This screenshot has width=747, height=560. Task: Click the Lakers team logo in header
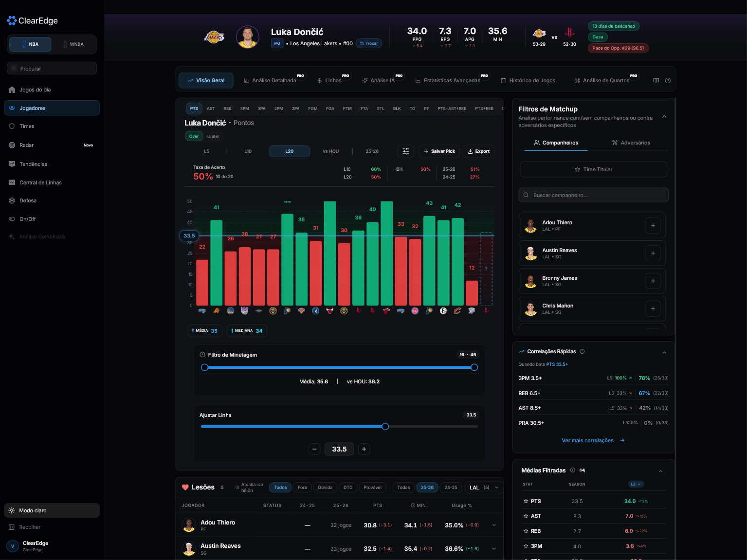[214, 37]
